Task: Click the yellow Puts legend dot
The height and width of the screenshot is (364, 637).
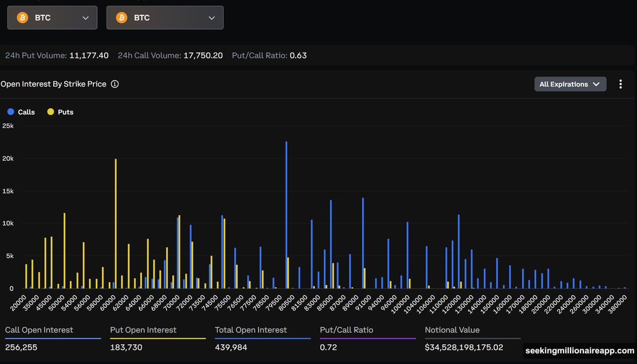Action: (51, 112)
